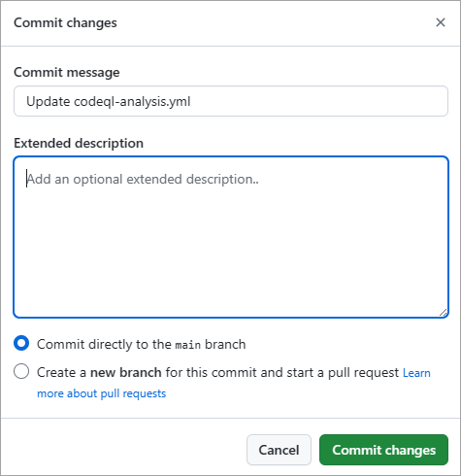Click the Commit changes dialog title

tap(65, 23)
